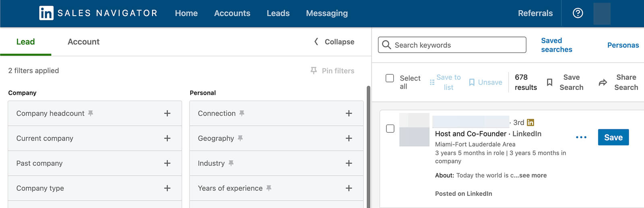Tick the Select all checkbox
The height and width of the screenshot is (208, 644).
[390, 78]
